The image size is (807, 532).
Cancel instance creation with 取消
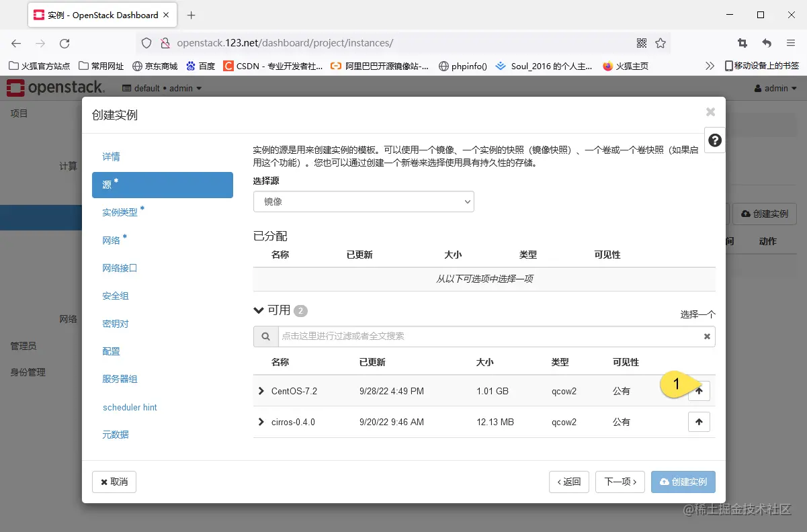114,482
